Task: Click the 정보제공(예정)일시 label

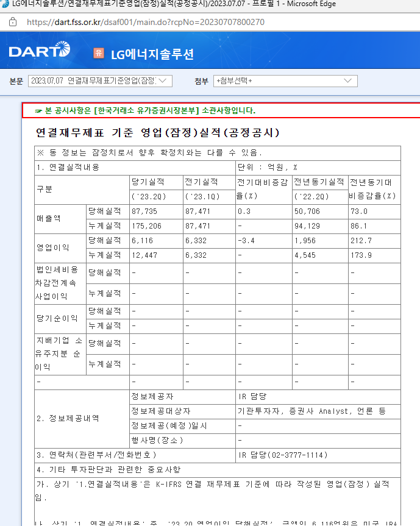Action: point(169,425)
